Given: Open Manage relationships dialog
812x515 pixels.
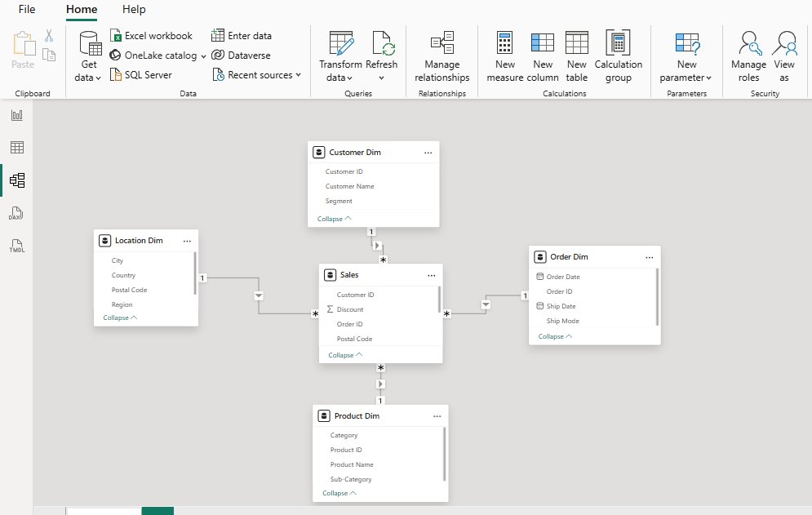Looking at the screenshot, I should (441, 56).
